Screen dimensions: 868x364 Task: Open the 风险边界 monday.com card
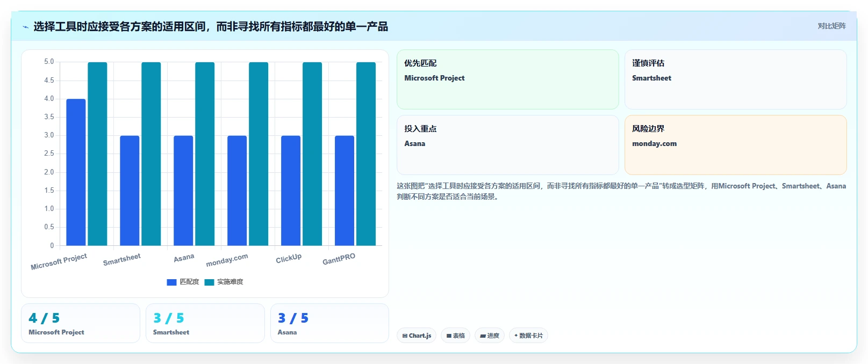(x=736, y=145)
